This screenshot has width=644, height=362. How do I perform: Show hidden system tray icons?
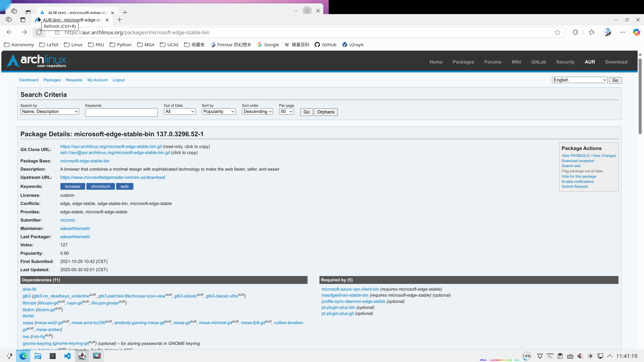[610, 356]
